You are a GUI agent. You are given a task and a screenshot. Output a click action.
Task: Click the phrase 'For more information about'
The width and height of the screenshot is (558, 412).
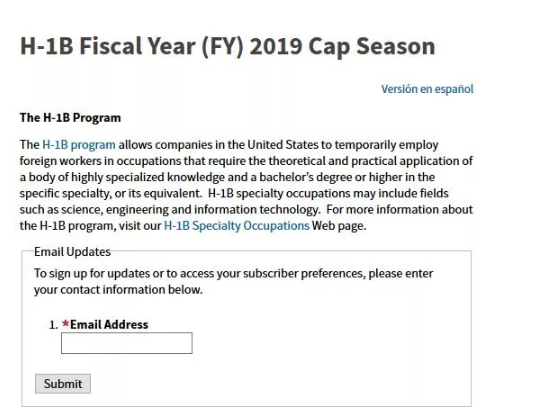tap(399, 210)
